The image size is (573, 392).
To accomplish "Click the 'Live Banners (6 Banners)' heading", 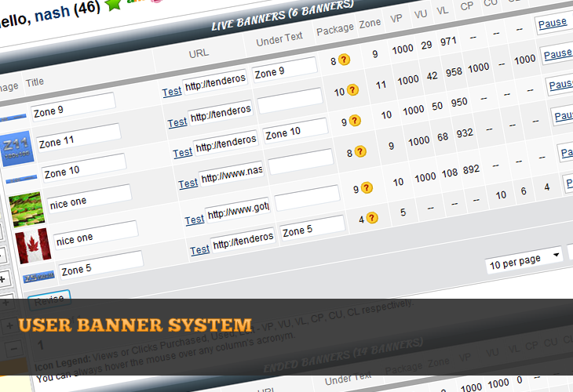I will click(283, 16).
